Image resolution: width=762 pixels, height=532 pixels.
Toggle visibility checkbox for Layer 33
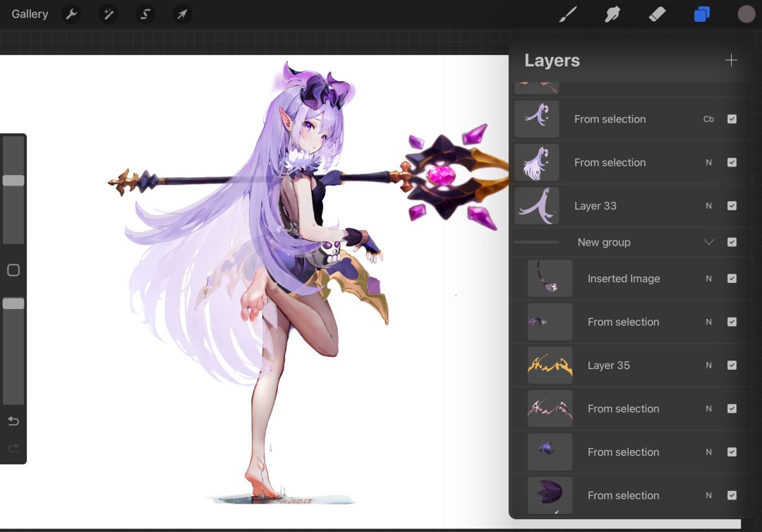pos(732,205)
